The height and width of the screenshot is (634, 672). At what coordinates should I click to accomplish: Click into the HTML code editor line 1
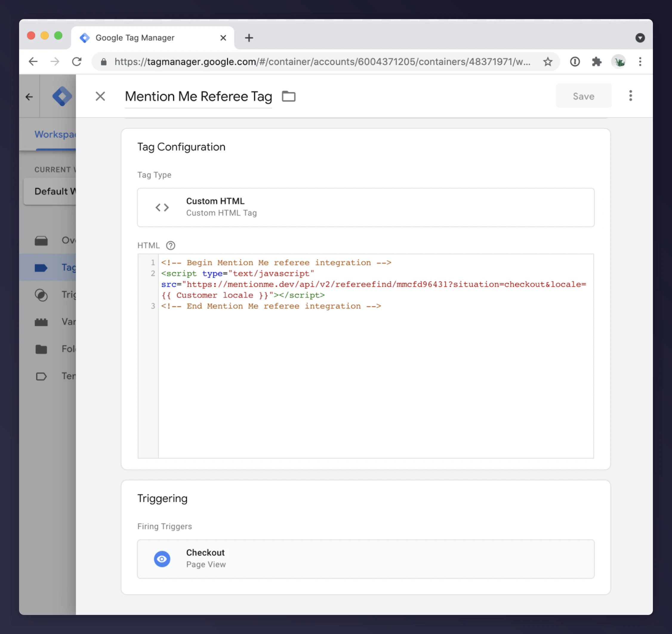click(x=276, y=263)
